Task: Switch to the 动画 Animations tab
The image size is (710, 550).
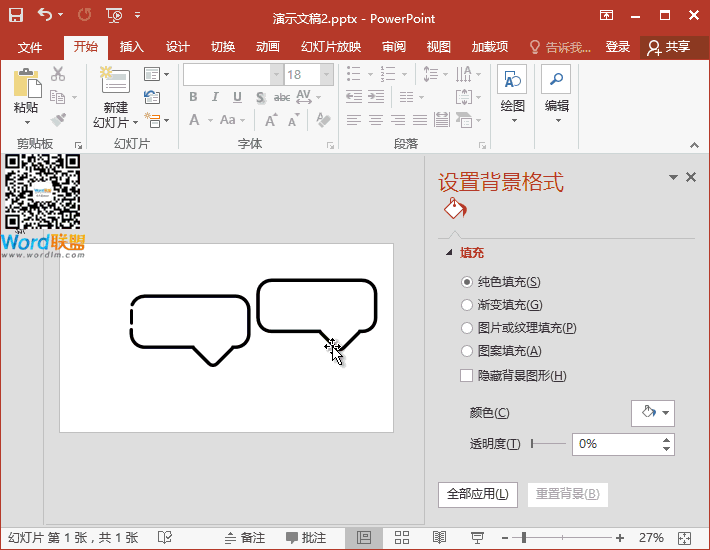Action: point(268,46)
